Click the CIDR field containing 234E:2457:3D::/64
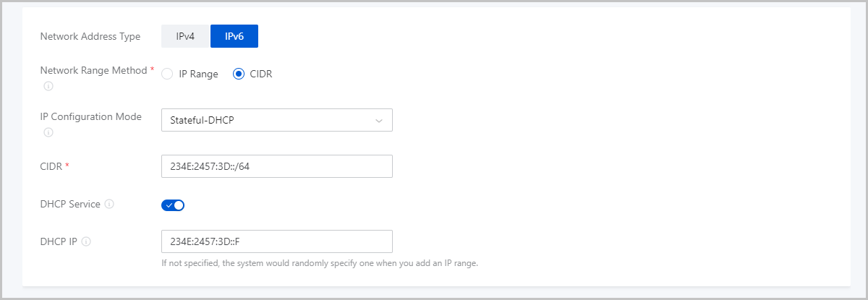The height and width of the screenshot is (300, 868). (277, 166)
